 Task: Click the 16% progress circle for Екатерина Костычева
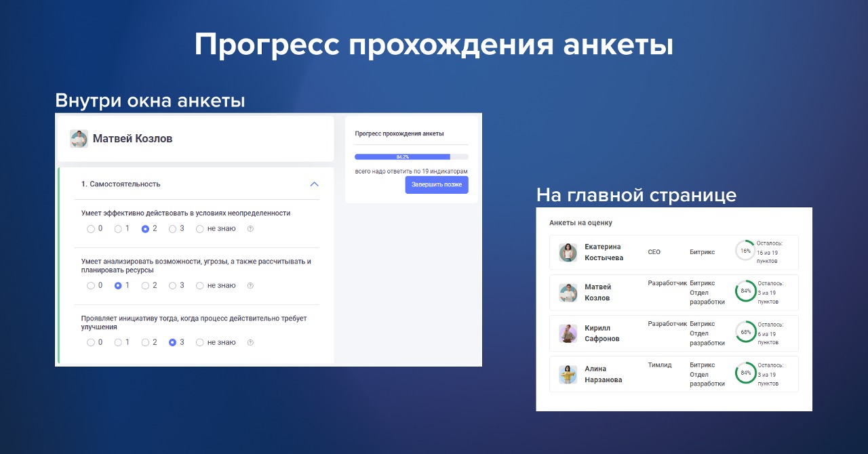click(745, 250)
